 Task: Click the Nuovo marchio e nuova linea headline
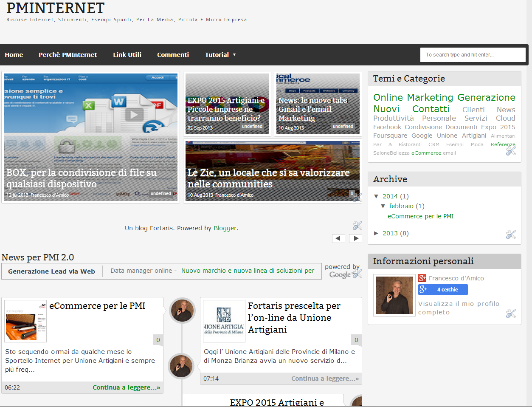[x=248, y=271]
